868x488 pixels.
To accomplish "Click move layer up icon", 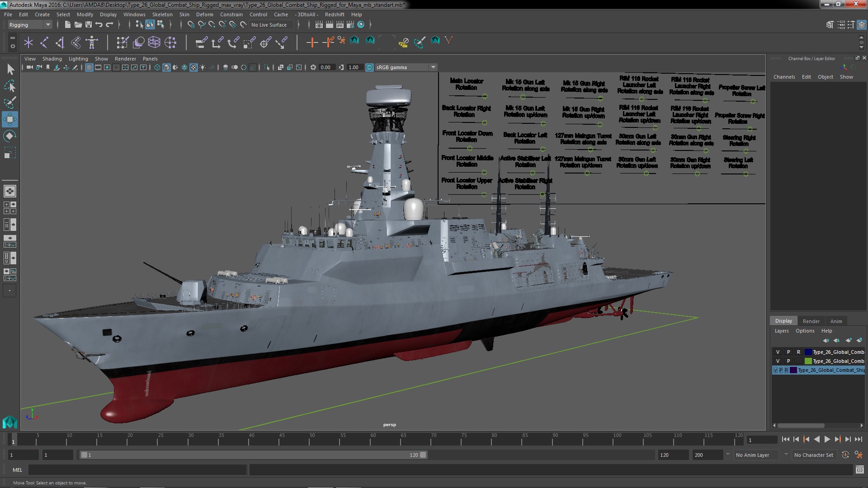I will click(x=826, y=340).
